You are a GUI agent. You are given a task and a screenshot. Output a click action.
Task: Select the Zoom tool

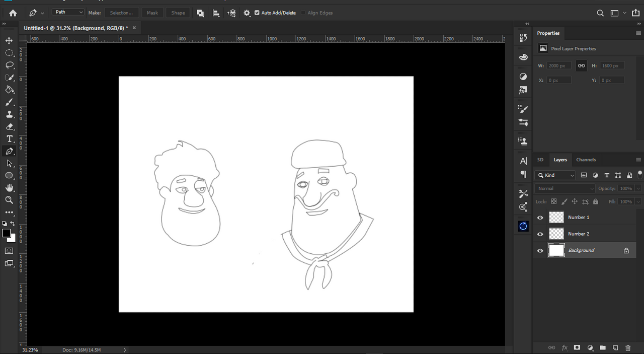click(9, 200)
